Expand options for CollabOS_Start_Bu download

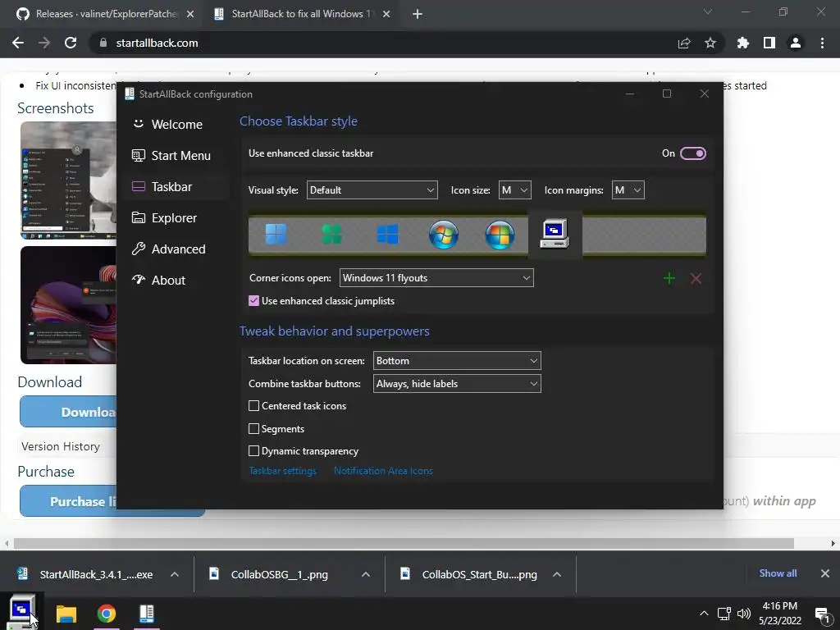557,574
